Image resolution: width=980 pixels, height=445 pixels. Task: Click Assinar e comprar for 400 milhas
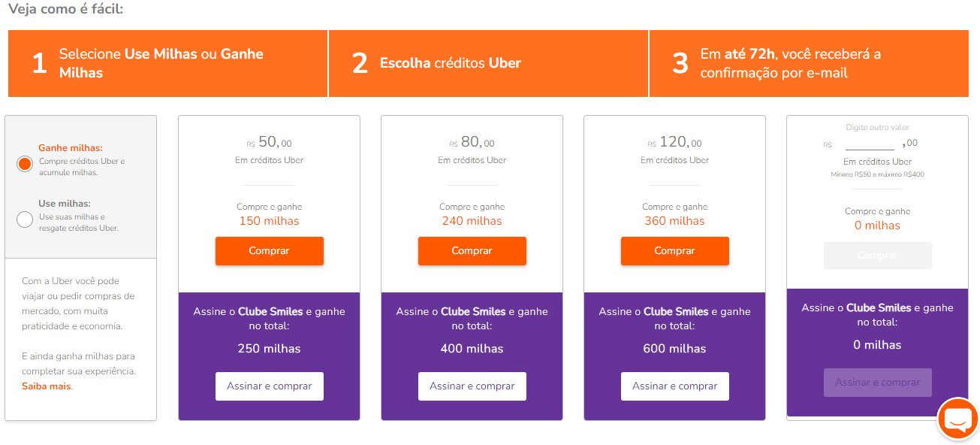pos(472,386)
